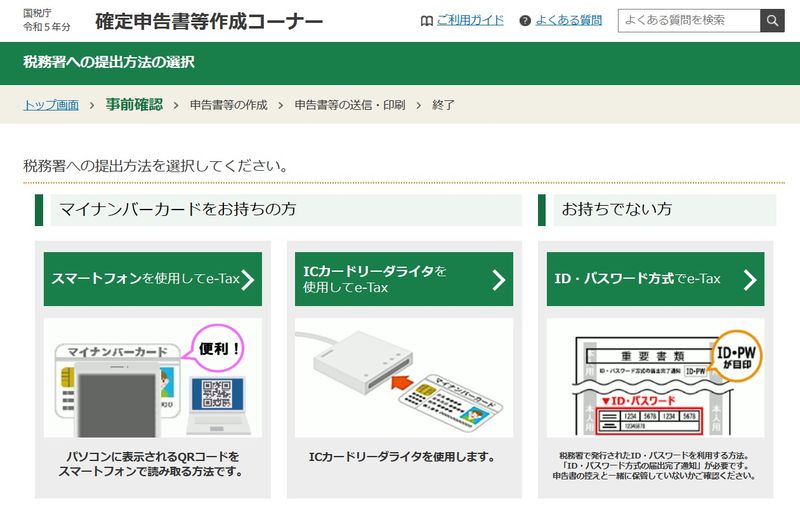Click the chevron arrow on ID・パスワード方式 button

click(x=750, y=280)
